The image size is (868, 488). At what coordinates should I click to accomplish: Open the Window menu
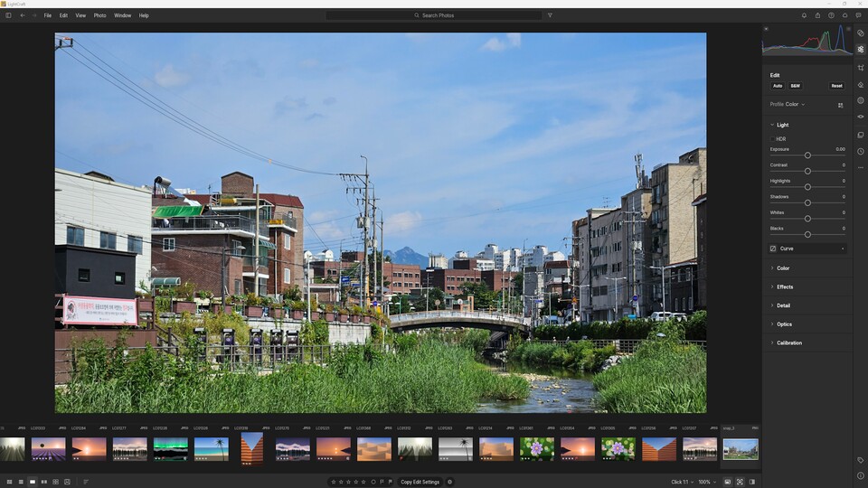click(122, 15)
